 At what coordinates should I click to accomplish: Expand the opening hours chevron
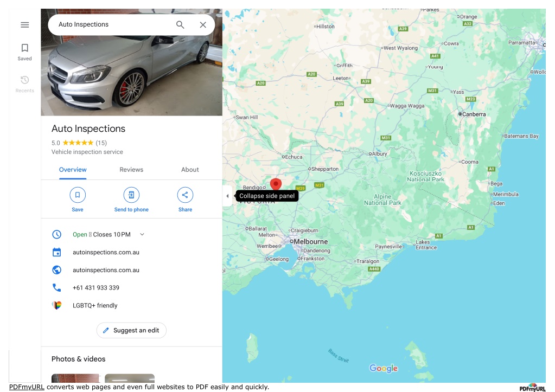point(142,235)
